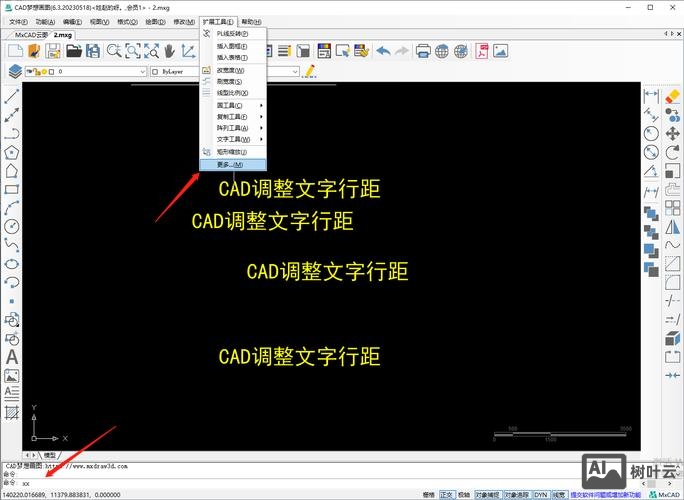Open the 帮助 menu
The image size is (684, 500).
251,22
